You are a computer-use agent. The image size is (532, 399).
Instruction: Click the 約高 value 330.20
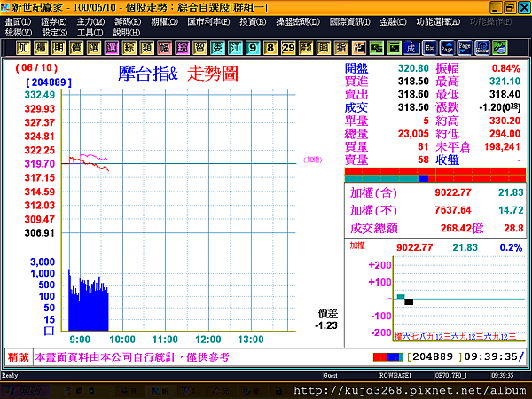(x=505, y=121)
